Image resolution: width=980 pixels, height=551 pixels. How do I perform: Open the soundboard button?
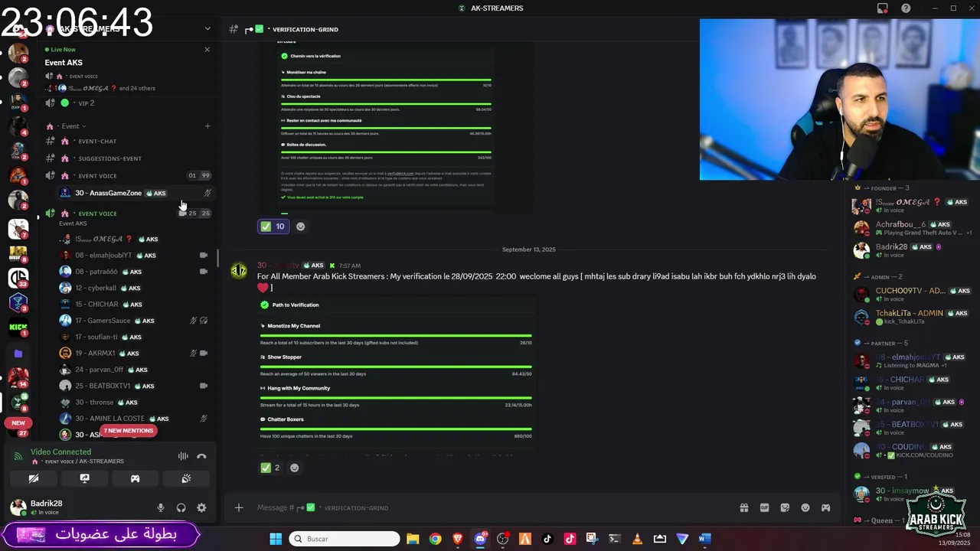coord(186,478)
